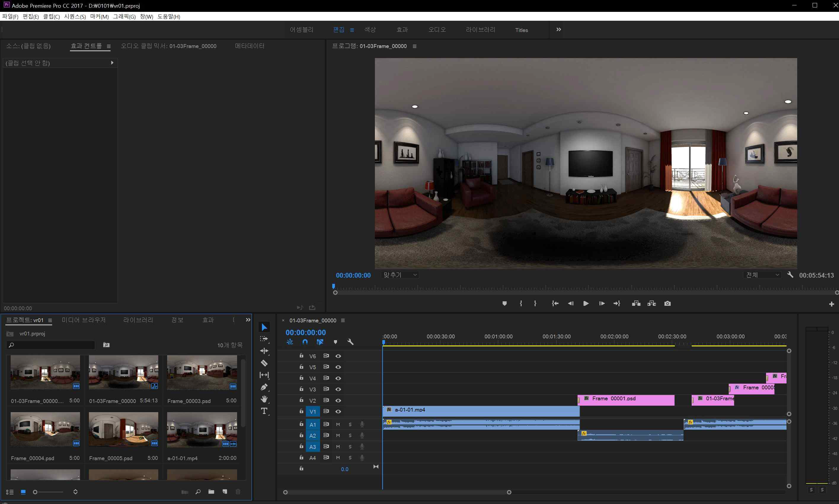Open the 시퀀스(S) menu
This screenshot has height=504, width=839.
[x=75, y=17]
